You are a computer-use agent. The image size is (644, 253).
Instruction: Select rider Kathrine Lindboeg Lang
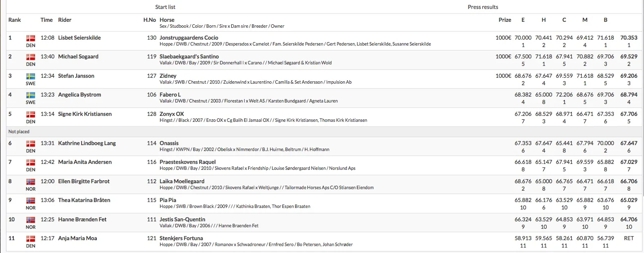tap(87, 143)
